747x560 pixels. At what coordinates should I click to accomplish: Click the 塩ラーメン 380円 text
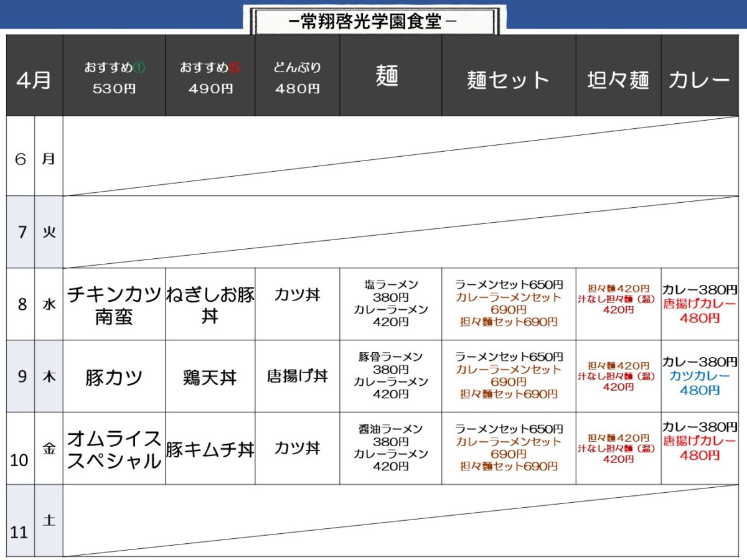(390, 291)
